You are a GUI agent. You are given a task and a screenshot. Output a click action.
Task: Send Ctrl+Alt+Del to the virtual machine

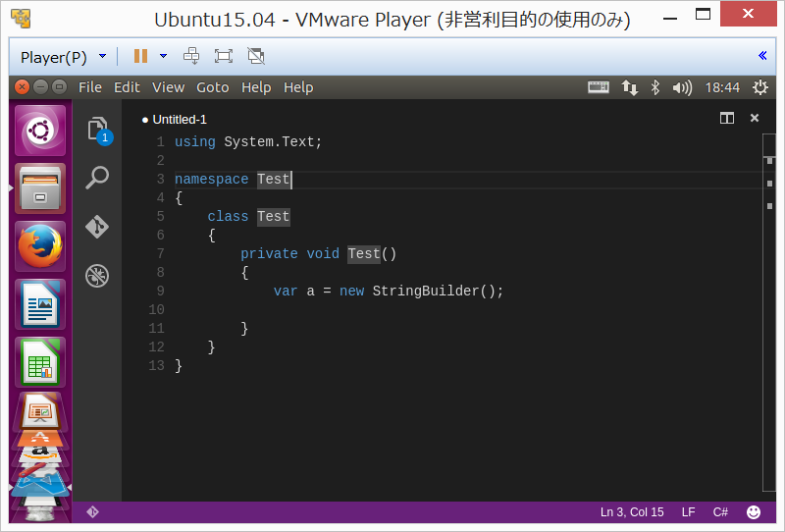[191, 56]
